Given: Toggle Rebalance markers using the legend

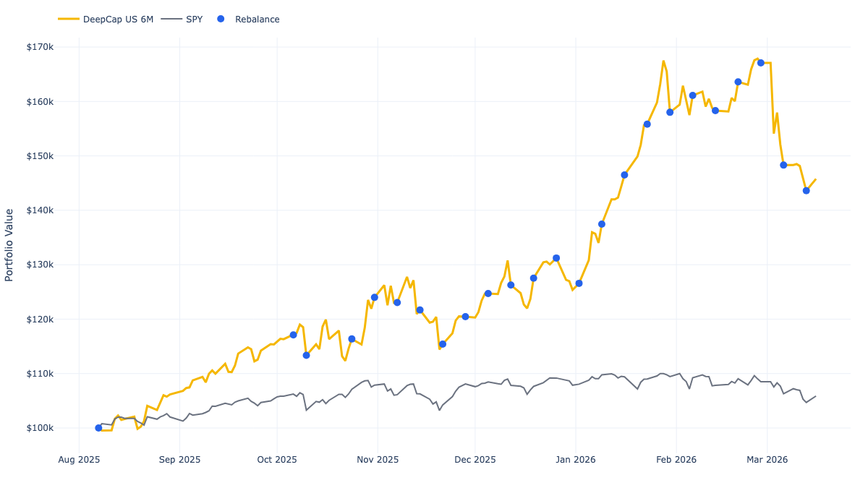Looking at the screenshot, I should 258,20.
